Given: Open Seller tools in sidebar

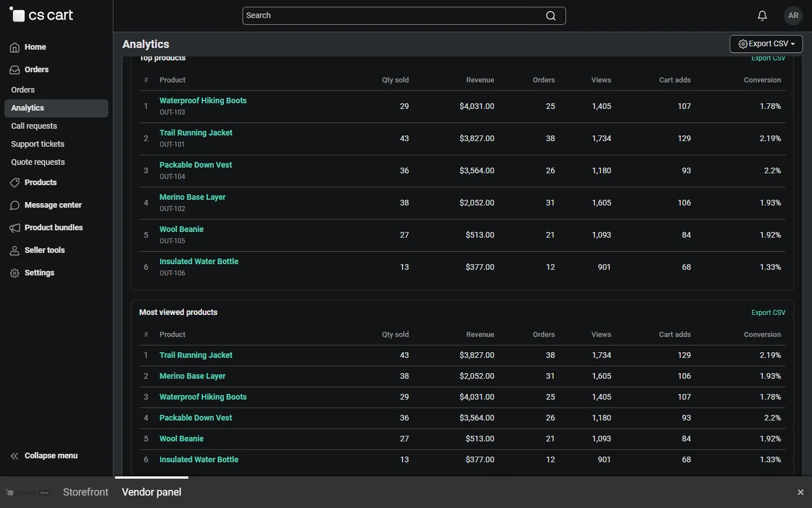Looking at the screenshot, I should (45, 251).
